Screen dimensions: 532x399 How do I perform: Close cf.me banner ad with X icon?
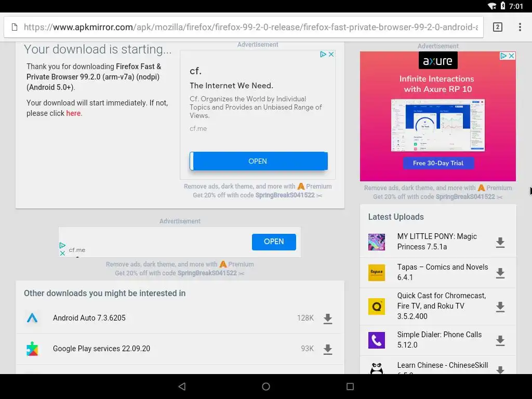coord(62,253)
